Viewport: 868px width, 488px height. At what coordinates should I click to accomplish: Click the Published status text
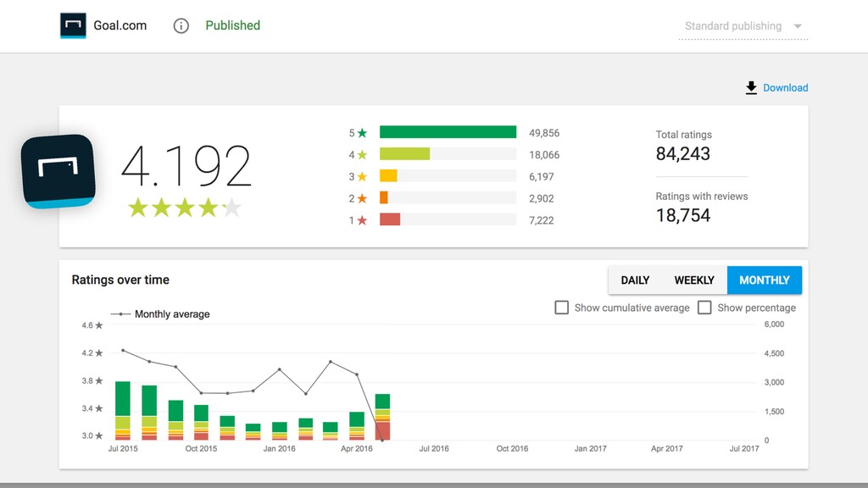(x=232, y=25)
